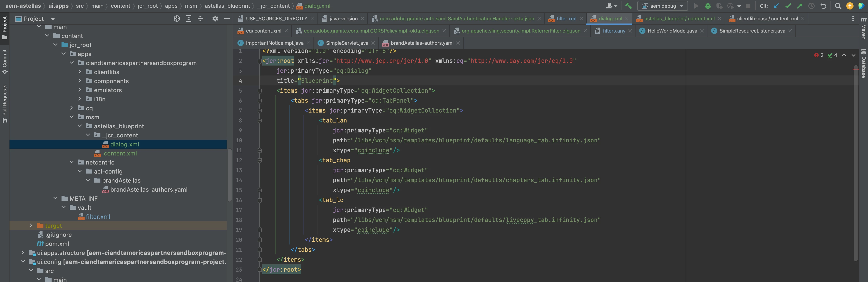Start debugging with the green bug icon
The width and height of the screenshot is (868, 282).
(708, 6)
